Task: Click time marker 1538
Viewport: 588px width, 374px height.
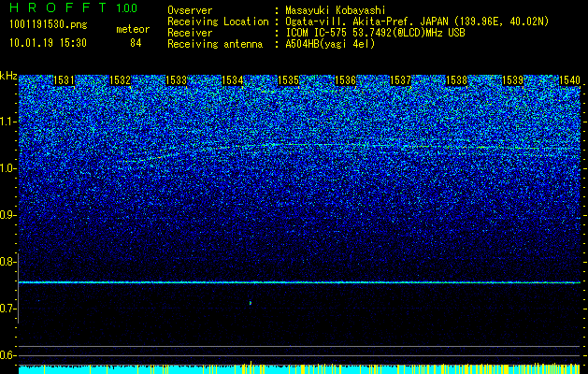Action: pyautogui.click(x=457, y=80)
